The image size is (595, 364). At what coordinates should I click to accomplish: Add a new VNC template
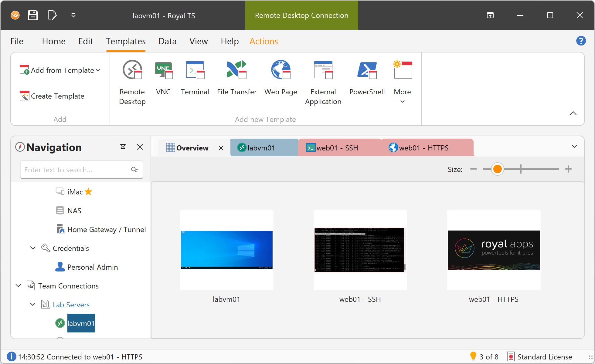163,78
